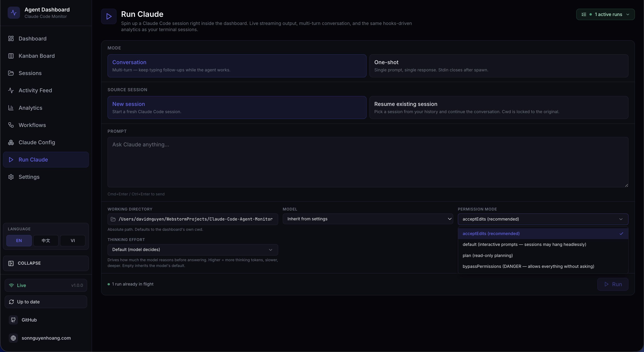Viewport: 644px width, 352px height.
Task: Select bypassPermissions DANGER option
Action: [x=543, y=266]
